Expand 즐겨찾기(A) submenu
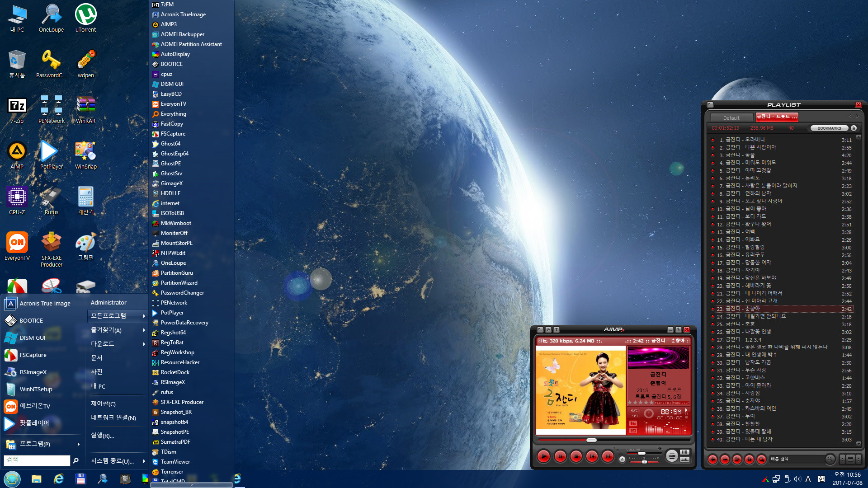868x488 pixels. coord(118,330)
